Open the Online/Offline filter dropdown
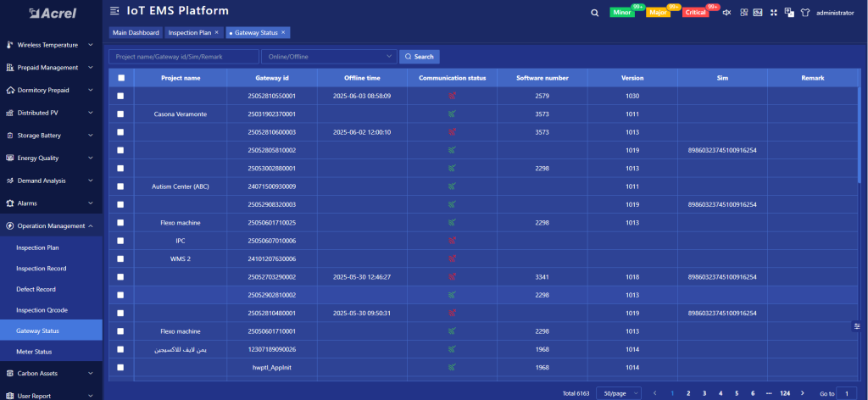The image size is (868, 400). tap(330, 57)
